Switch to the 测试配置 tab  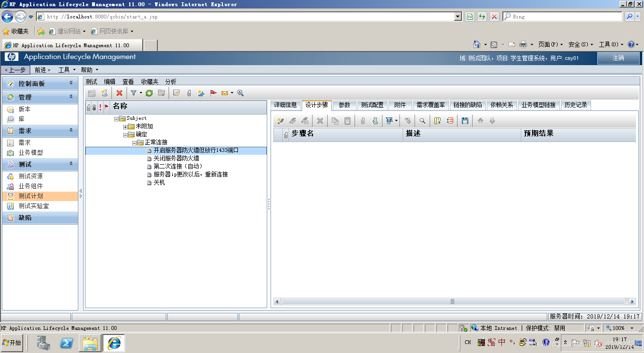[372, 105]
